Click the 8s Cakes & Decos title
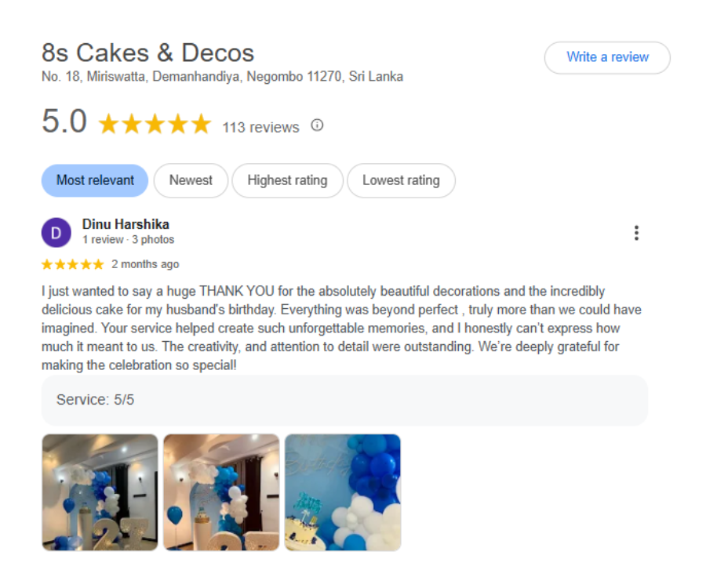This screenshot has width=706, height=588. coord(147,53)
